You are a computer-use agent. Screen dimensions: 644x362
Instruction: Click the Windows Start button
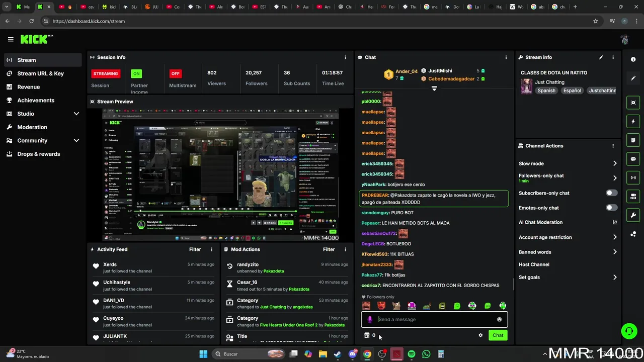(203, 354)
